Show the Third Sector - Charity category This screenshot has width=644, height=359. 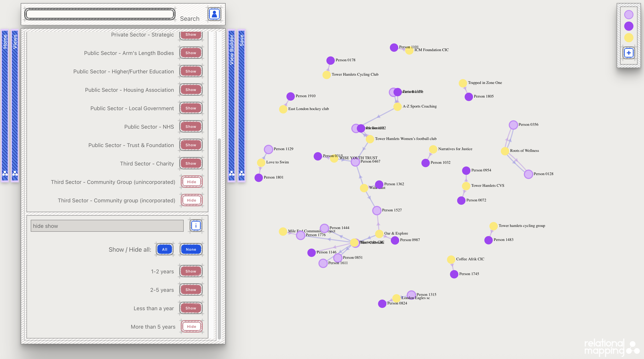[191, 163]
